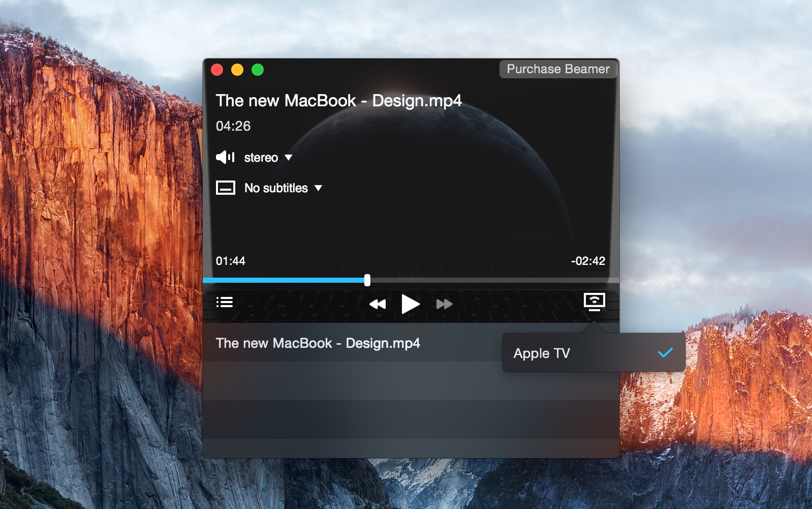Fast forward the video
The height and width of the screenshot is (509, 812).
444,304
